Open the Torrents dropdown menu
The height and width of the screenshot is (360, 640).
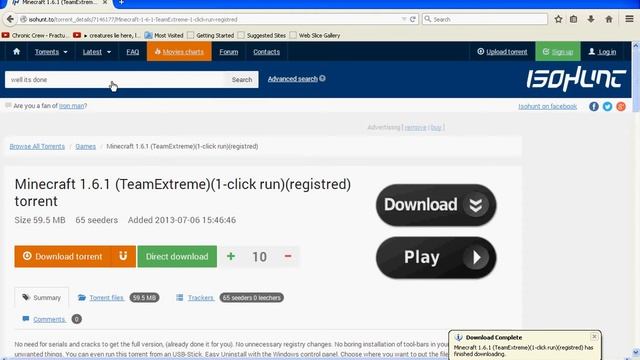[x=51, y=52]
